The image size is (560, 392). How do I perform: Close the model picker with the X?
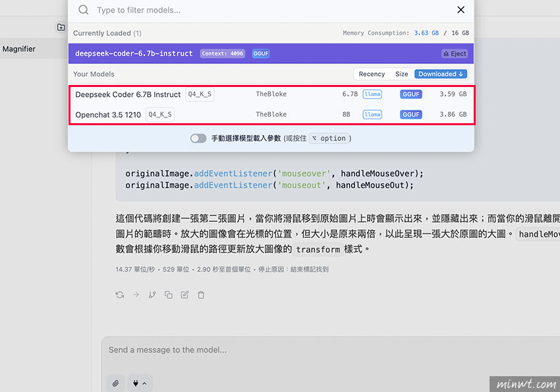point(461,10)
